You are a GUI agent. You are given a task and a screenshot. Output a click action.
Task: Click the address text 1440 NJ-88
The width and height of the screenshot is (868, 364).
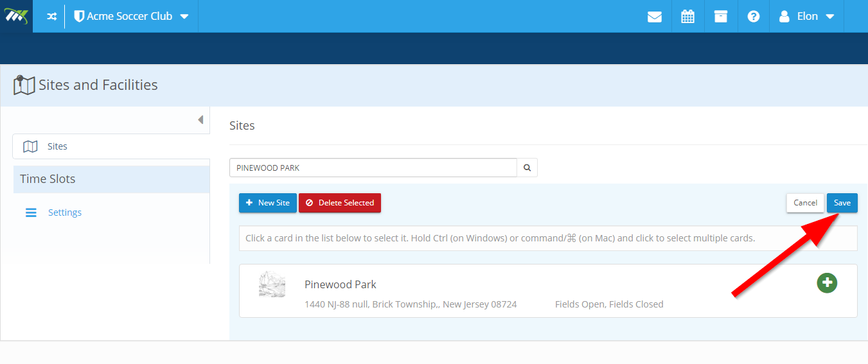[x=411, y=304]
